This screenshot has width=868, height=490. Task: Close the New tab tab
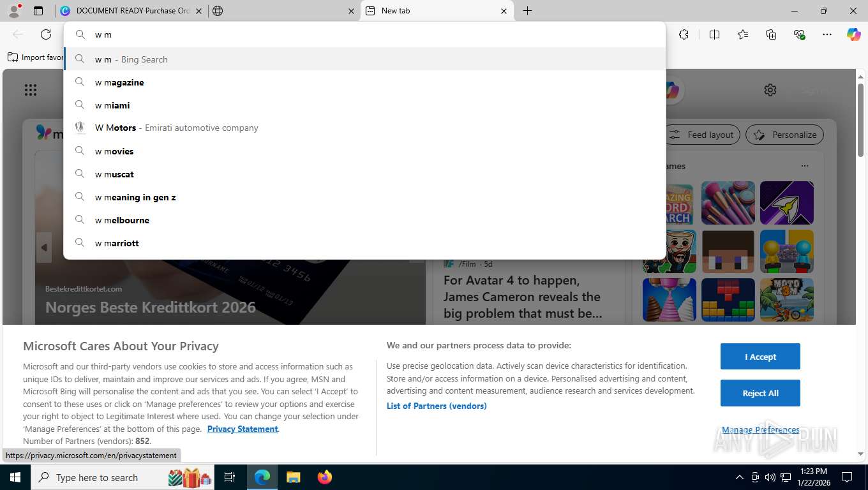[x=504, y=11]
